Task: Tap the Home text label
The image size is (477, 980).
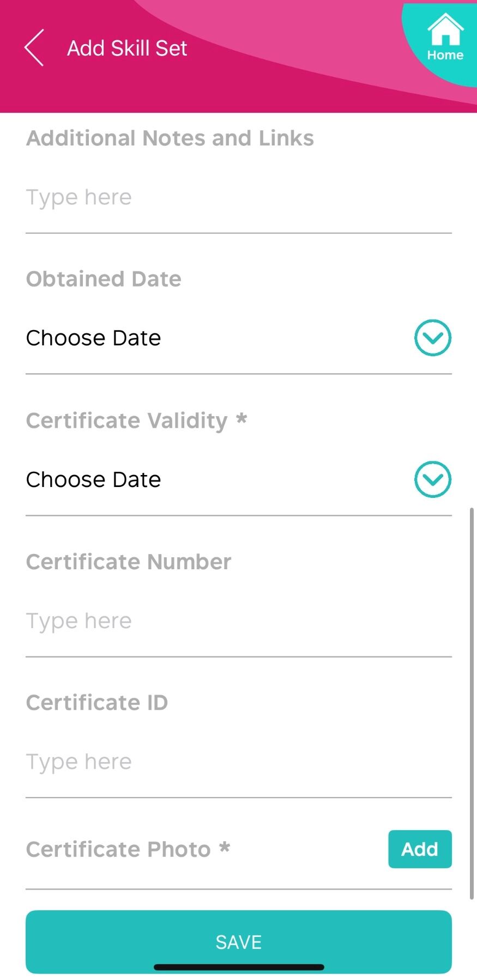Action: point(445,55)
